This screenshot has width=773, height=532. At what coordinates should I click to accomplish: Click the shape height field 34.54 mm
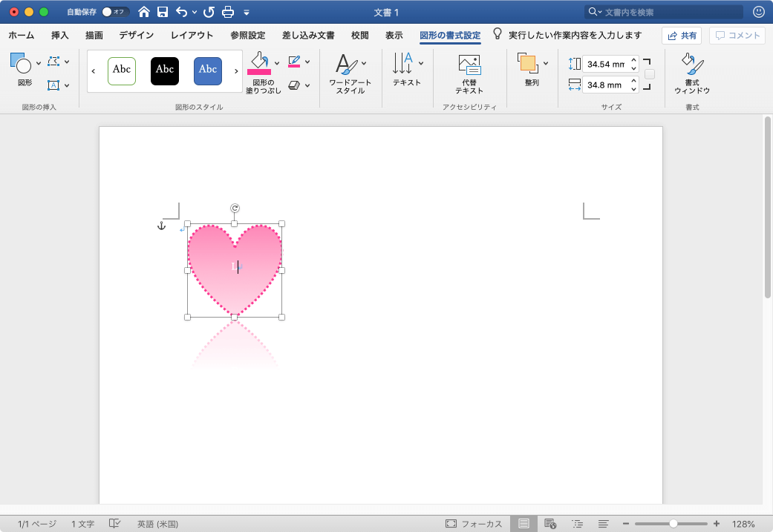coord(606,64)
